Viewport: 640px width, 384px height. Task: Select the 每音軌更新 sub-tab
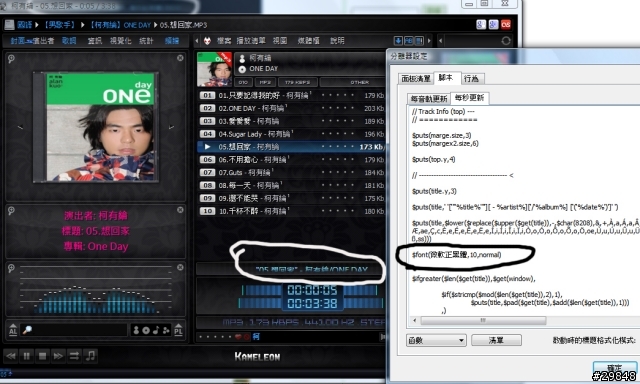tap(429, 99)
